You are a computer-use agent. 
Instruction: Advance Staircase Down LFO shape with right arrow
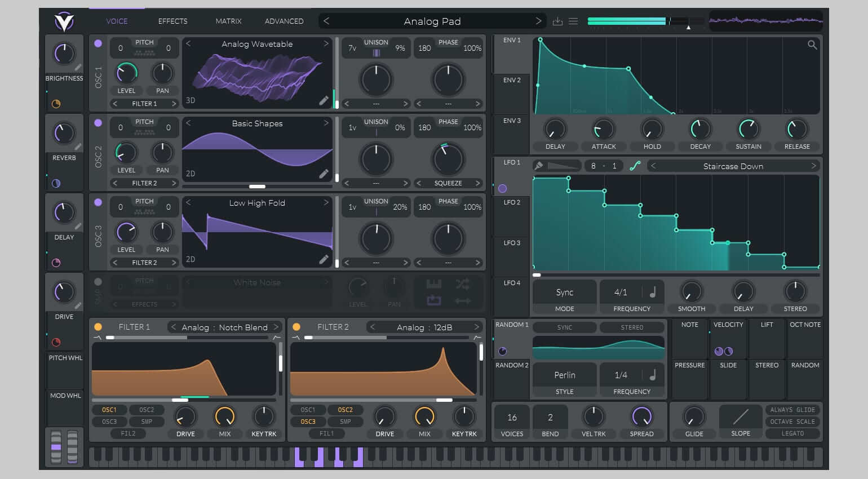click(813, 166)
